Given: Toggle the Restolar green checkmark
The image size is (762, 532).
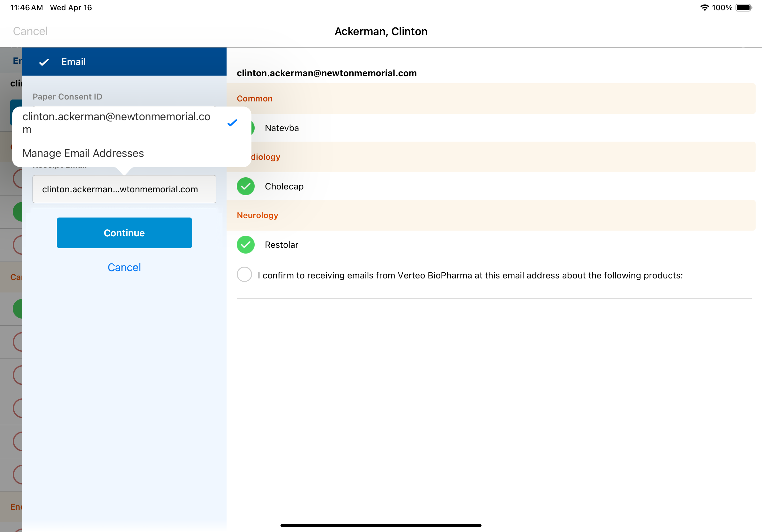Looking at the screenshot, I should point(245,245).
